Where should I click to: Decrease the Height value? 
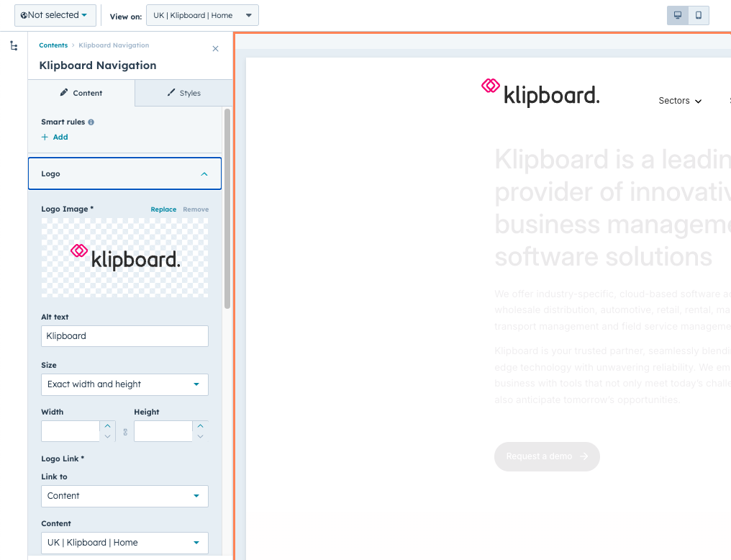(201, 436)
